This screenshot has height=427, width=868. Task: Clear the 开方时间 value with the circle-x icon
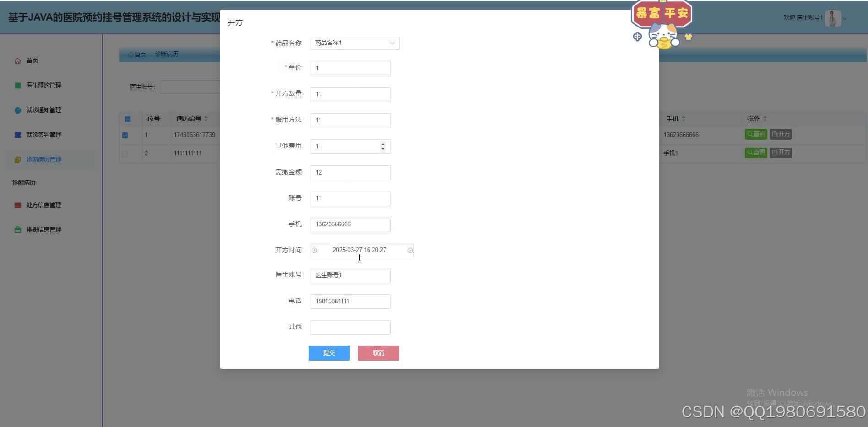pos(410,250)
